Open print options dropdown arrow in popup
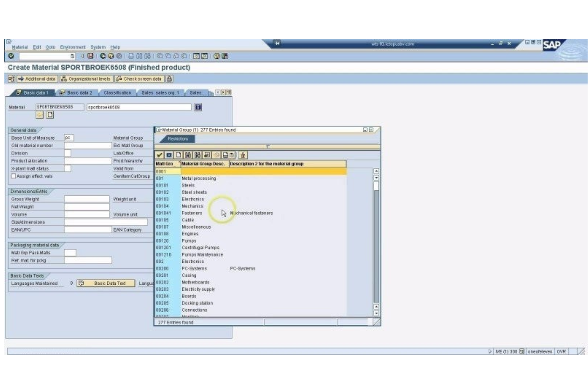 tap(232, 155)
